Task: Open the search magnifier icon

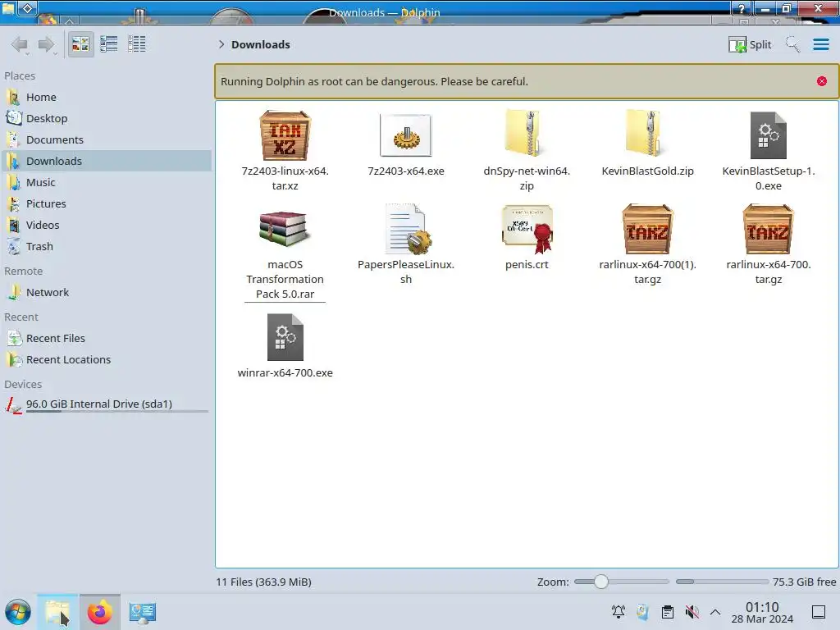Action: pyautogui.click(x=792, y=44)
